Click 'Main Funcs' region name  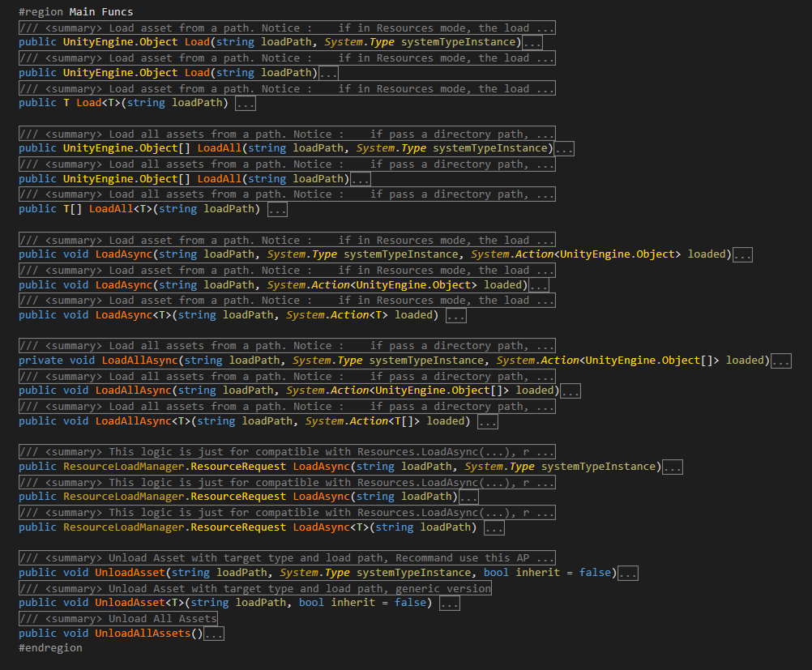click(x=101, y=12)
